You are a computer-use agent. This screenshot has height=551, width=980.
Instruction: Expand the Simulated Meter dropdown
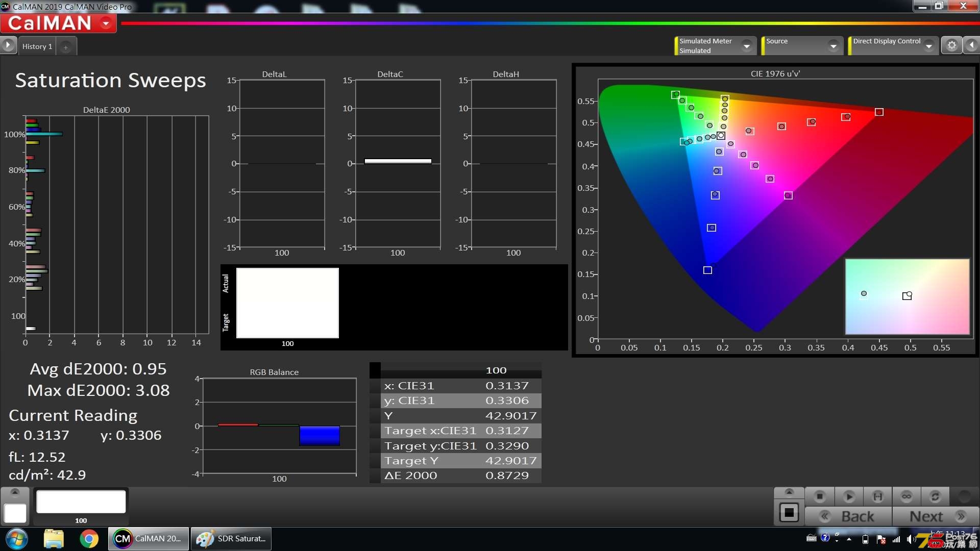pos(747,46)
